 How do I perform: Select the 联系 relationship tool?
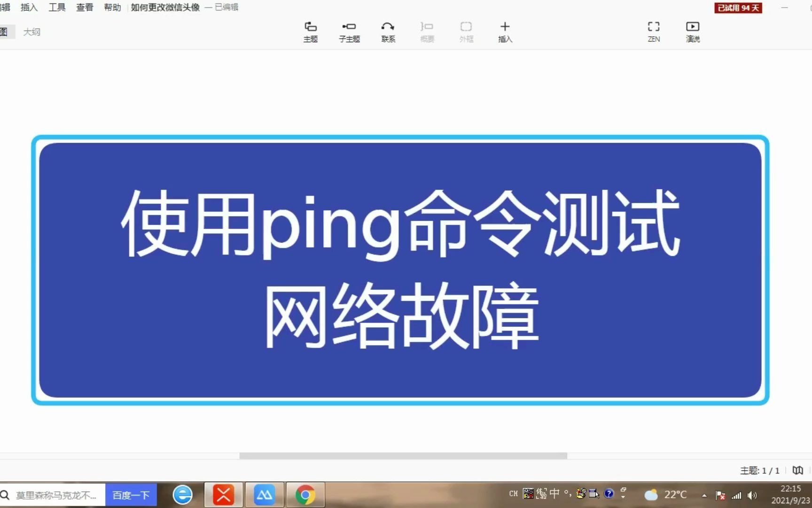[x=388, y=32]
